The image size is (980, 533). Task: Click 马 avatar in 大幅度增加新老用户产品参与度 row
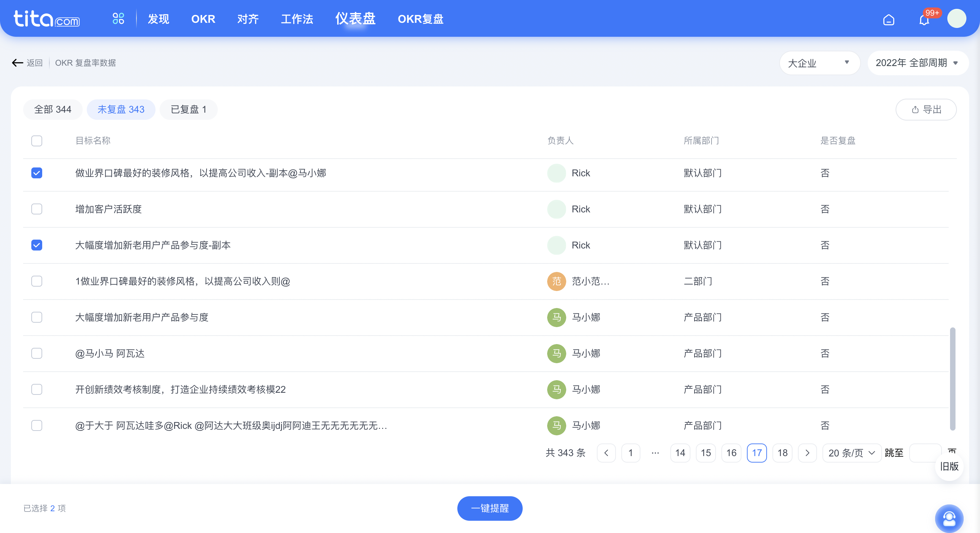point(556,317)
